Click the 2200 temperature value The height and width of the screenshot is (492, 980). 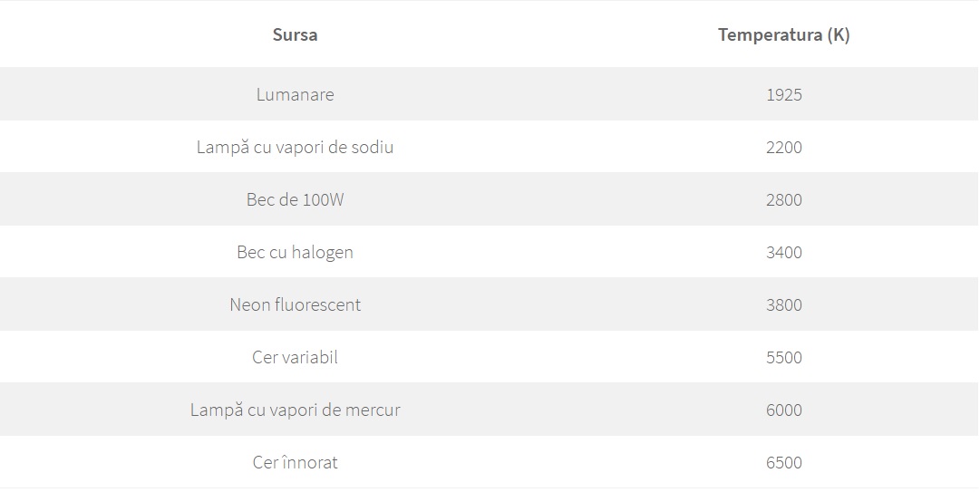coord(783,147)
